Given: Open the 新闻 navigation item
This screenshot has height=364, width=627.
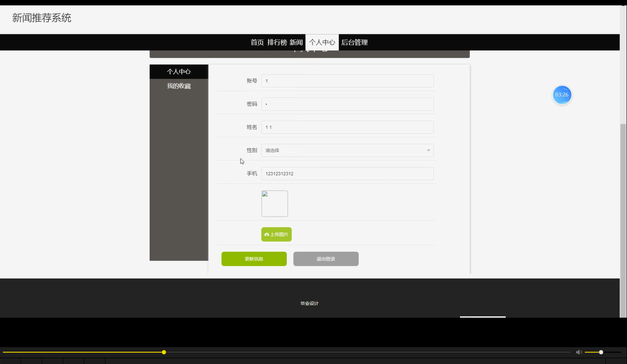Looking at the screenshot, I should 296,42.
